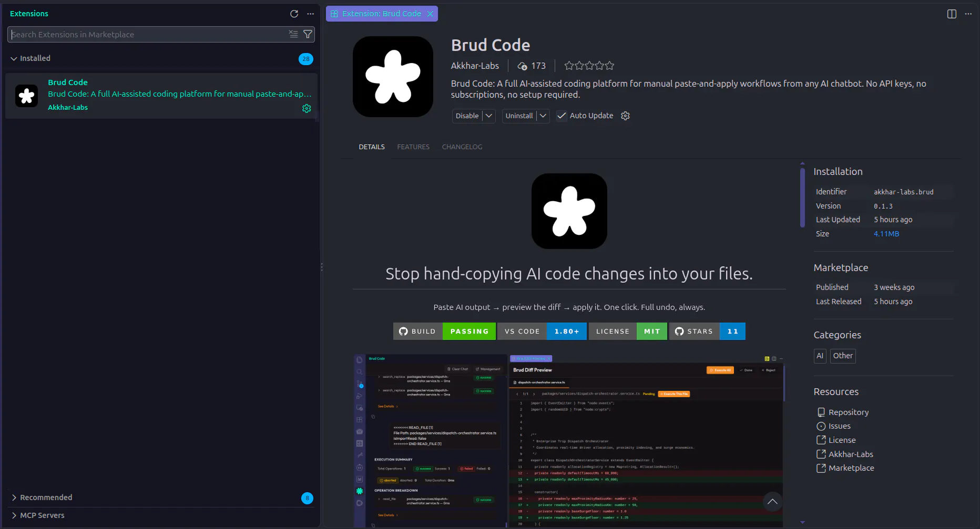The image size is (980, 529).
Task: Click the STARS 11 badge
Action: tap(707, 331)
